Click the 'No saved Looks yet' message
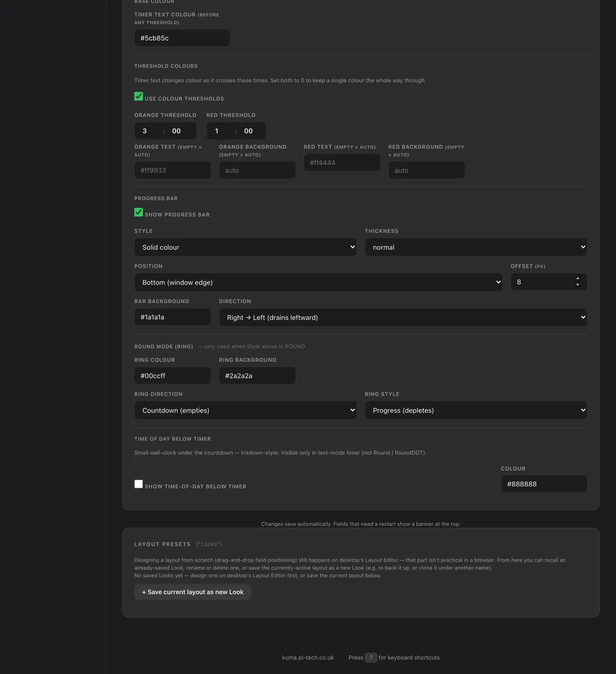Image resolution: width=616 pixels, height=674 pixels. (257, 575)
